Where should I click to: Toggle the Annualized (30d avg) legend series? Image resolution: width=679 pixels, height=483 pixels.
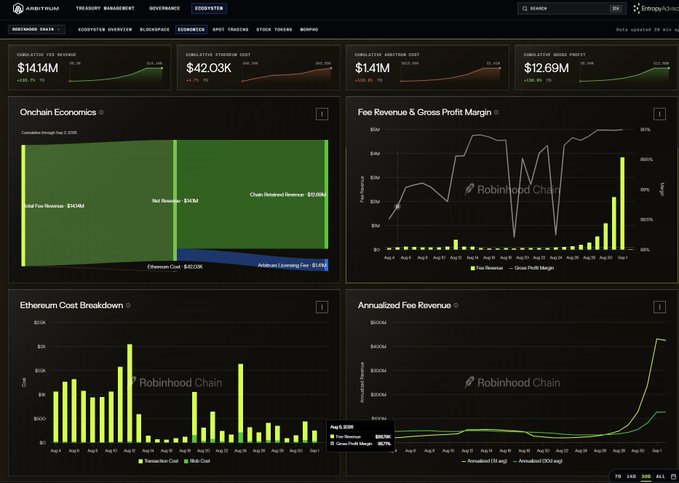coord(538,461)
